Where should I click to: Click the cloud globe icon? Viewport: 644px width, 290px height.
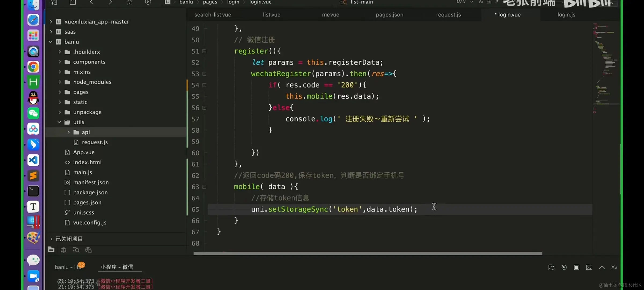click(x=89, y=250)
